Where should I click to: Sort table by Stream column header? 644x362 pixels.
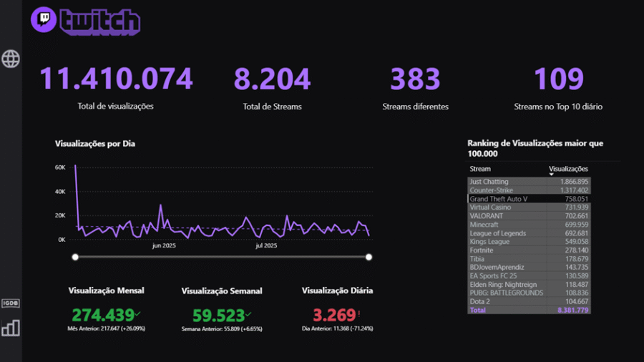coord(480,169)
